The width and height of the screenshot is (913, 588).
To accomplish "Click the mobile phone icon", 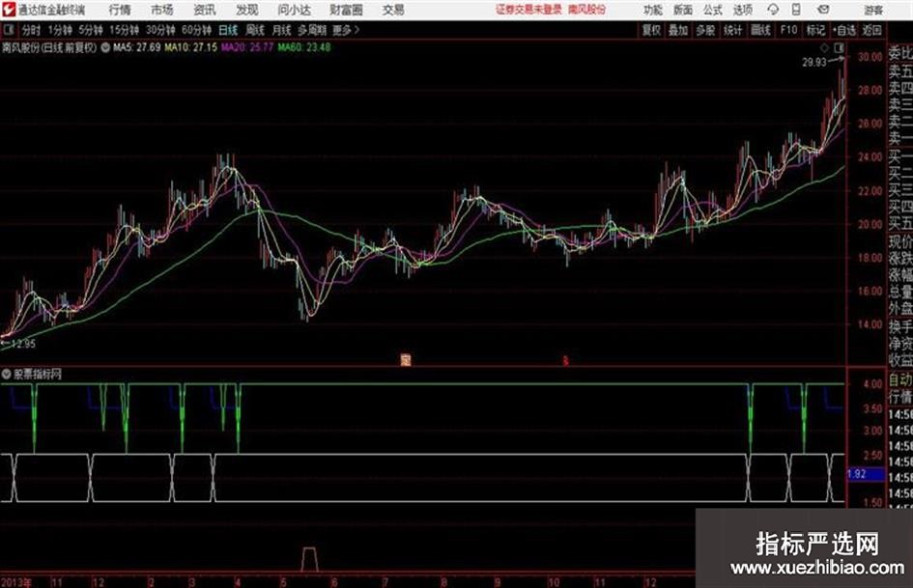I will (x=796, y=10).
